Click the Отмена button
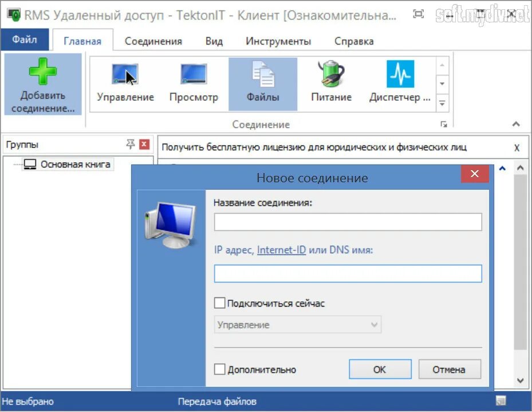532x412 pixels. point(450,369)
